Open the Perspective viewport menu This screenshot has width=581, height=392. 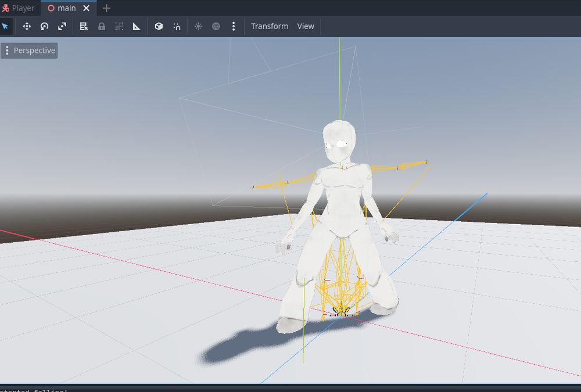point(29,51)
